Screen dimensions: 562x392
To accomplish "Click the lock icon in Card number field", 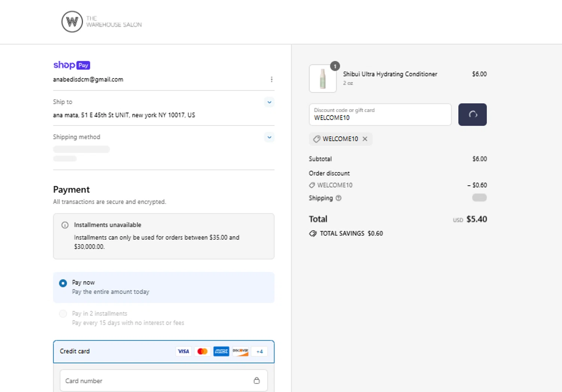I will (257, 381).
